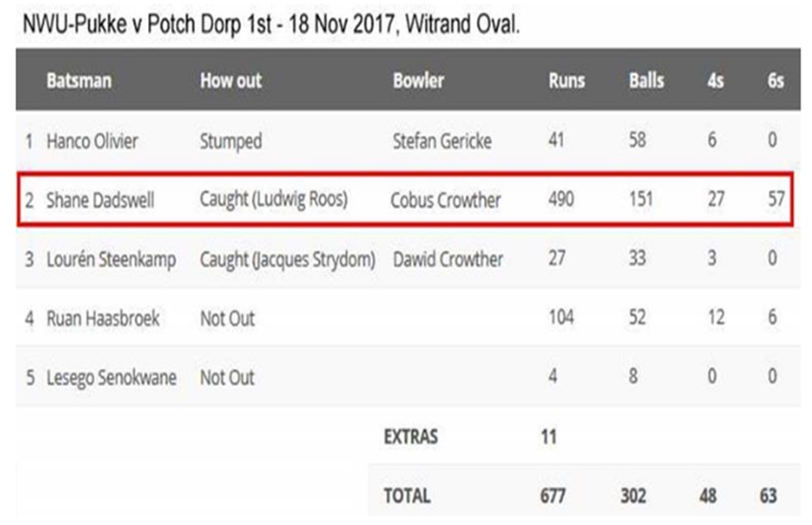
Task: Click the 6s column header
Action: point(776,81)
